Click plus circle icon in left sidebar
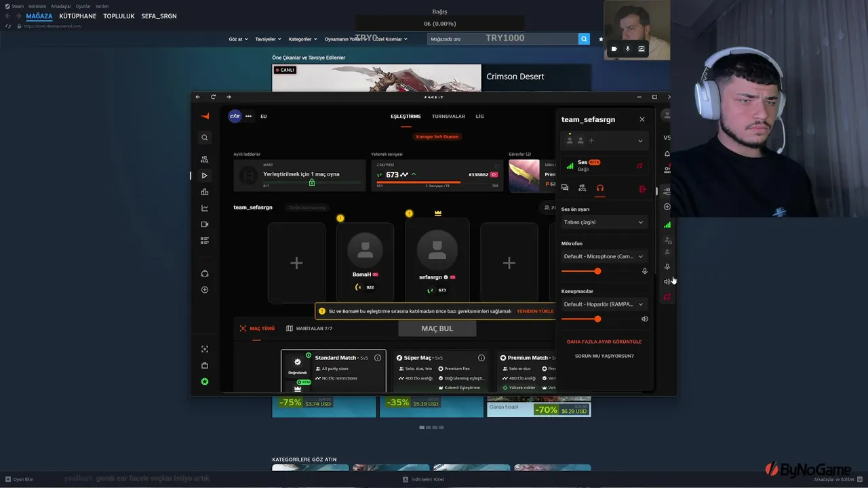Viewport: 868px width, 488px height. (x=205, y=290)
